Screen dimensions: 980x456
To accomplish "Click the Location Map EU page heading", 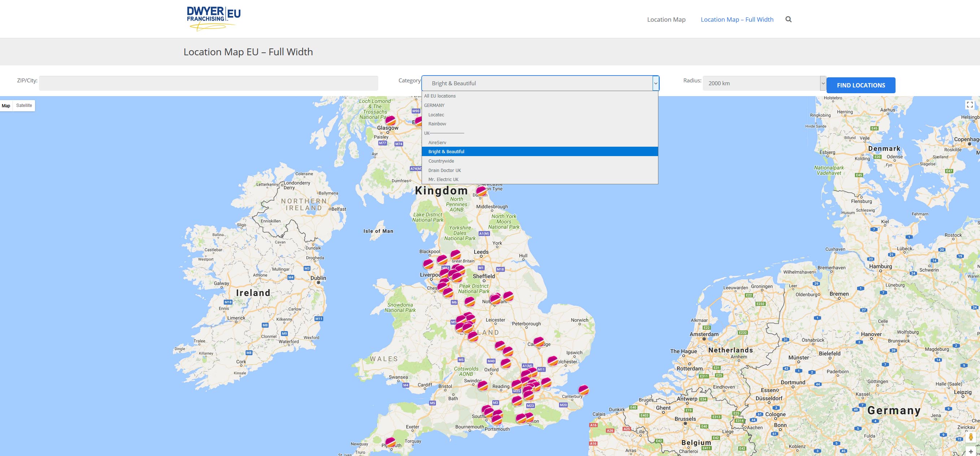I will pyautogui.click(x=248, y=52).
